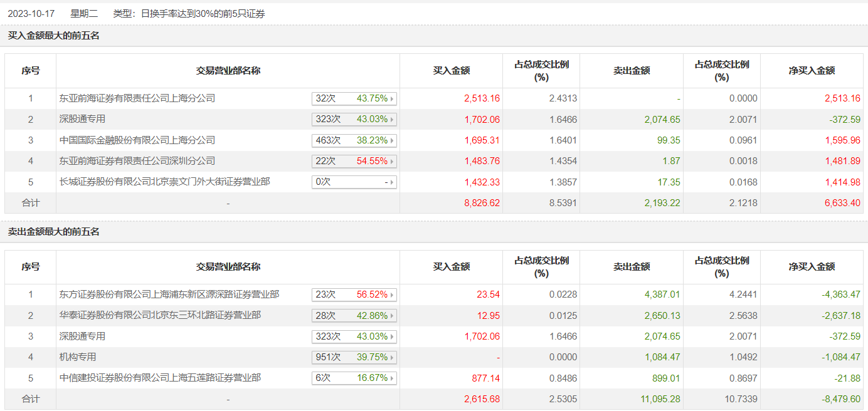Open 中信建投上海五莲路 branch link
Viewport: 868px width, 411px height.
click(161, 378)
